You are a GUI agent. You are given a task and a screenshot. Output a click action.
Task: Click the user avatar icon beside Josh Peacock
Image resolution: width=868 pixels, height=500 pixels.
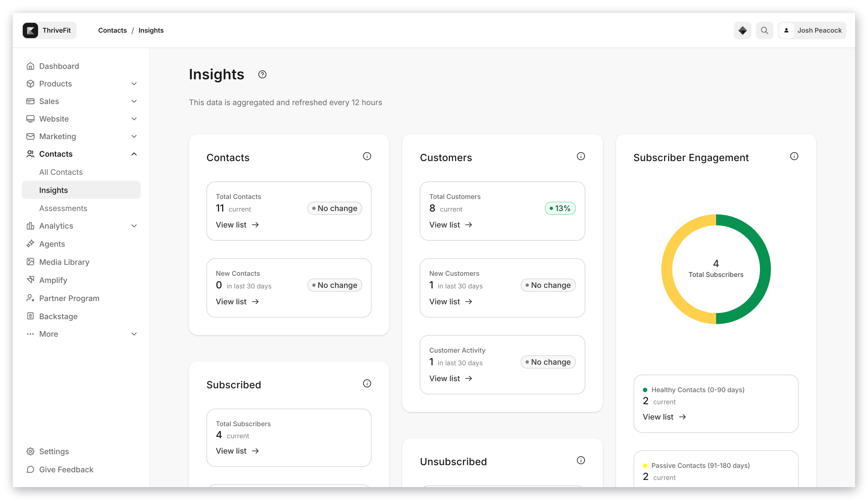pos(786,30)
